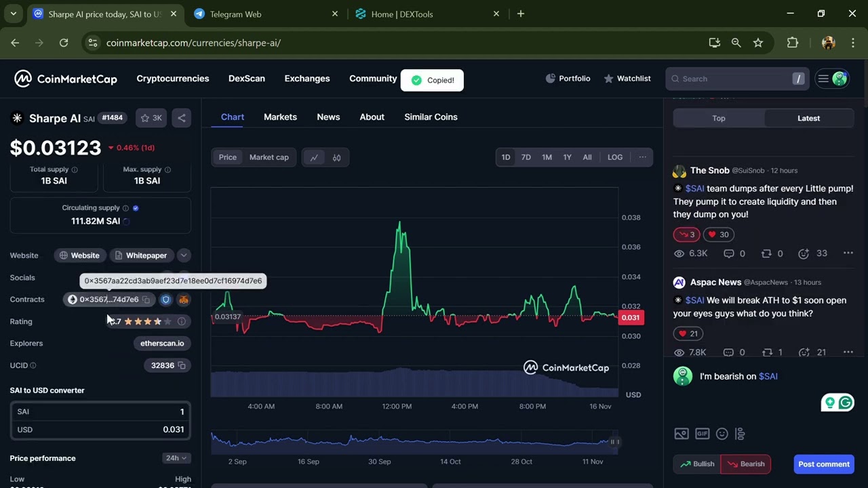The image size is (868, 488).
Task: Open more options on The Snob's post
Action: [x=848, y=253]
